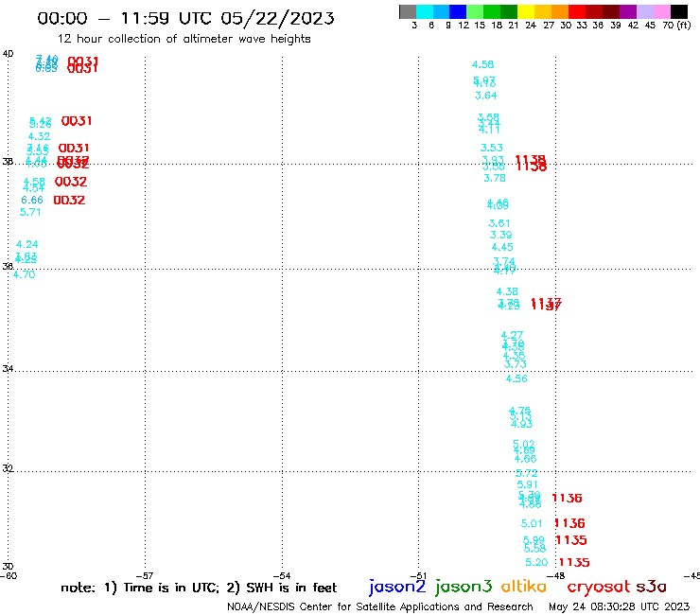
Task: Click the longitude axis label -57
Action: 145,576
